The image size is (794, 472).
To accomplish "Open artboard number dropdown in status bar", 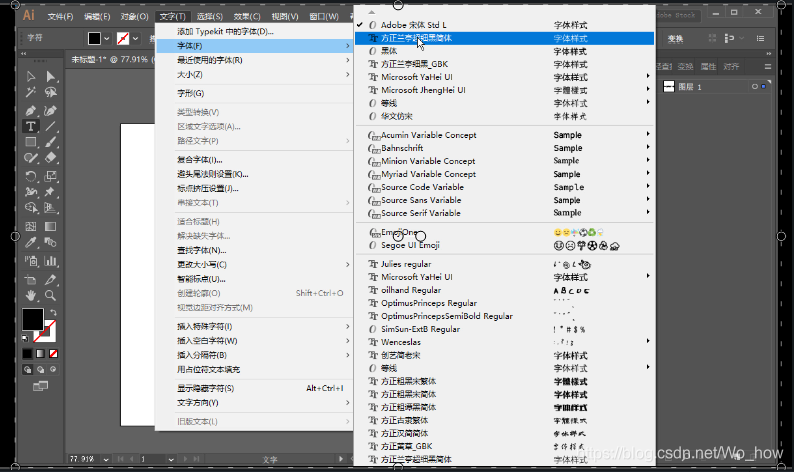I will pyautogui.click(x=171, y=459).
